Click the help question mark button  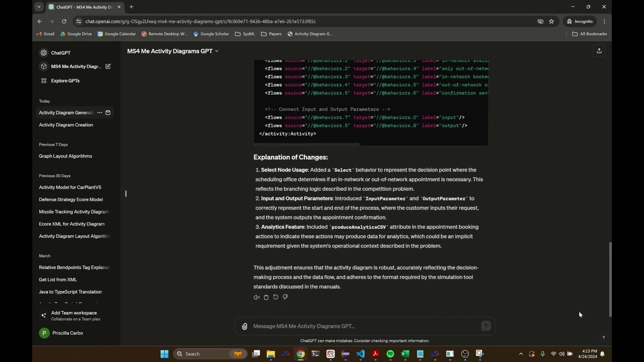click(603, 338)
